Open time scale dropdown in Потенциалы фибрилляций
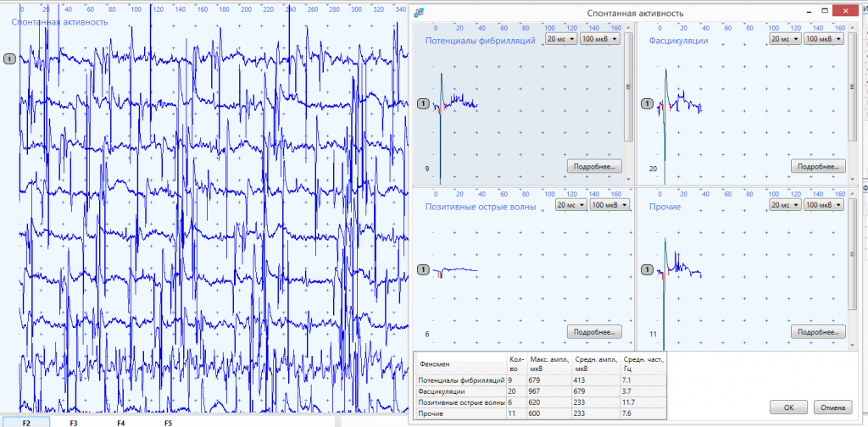 561,39
